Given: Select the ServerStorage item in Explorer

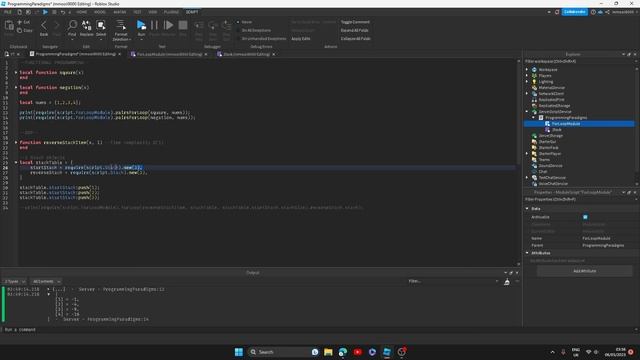Looking at the screenshot, I should click(x=551, y=136).
